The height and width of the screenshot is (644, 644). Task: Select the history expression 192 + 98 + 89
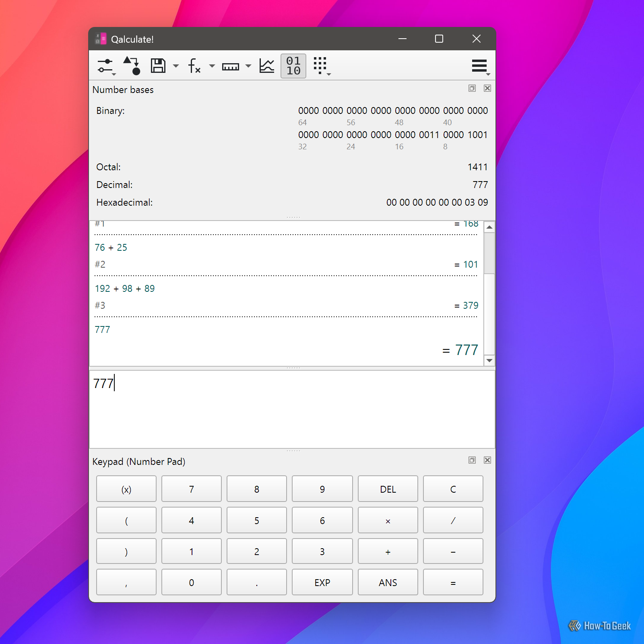tap(125, 289)
